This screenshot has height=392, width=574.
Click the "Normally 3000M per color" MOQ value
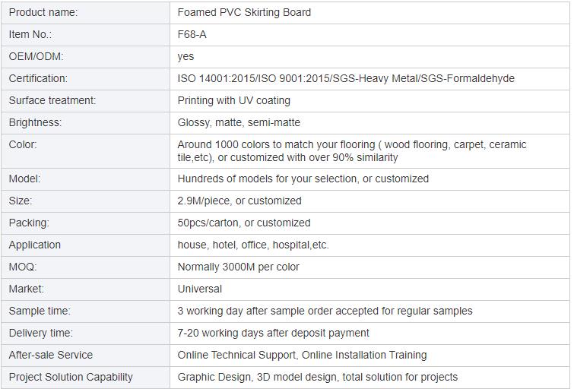click(238, 267)
